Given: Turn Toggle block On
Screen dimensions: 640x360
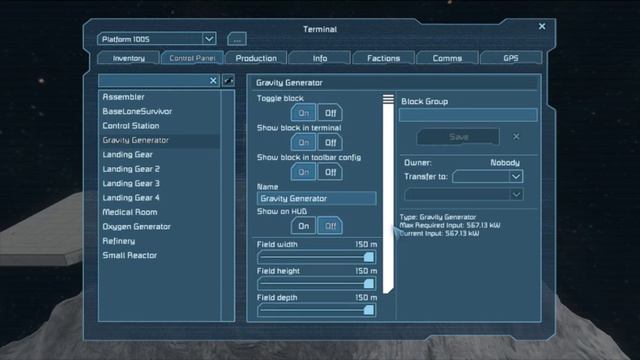Looking at the screenshot, I should tap(303, 113).
